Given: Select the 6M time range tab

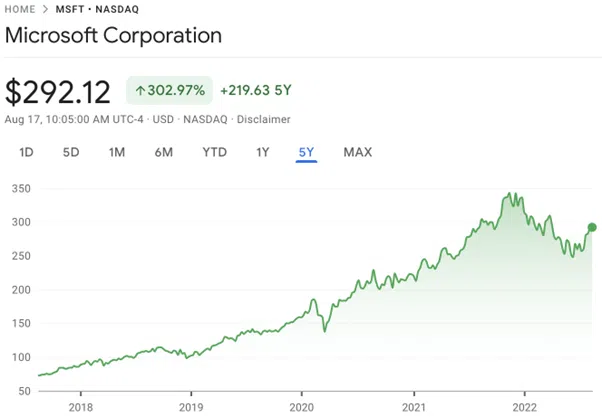Looking at the screenshot, I should pos(164,152).
